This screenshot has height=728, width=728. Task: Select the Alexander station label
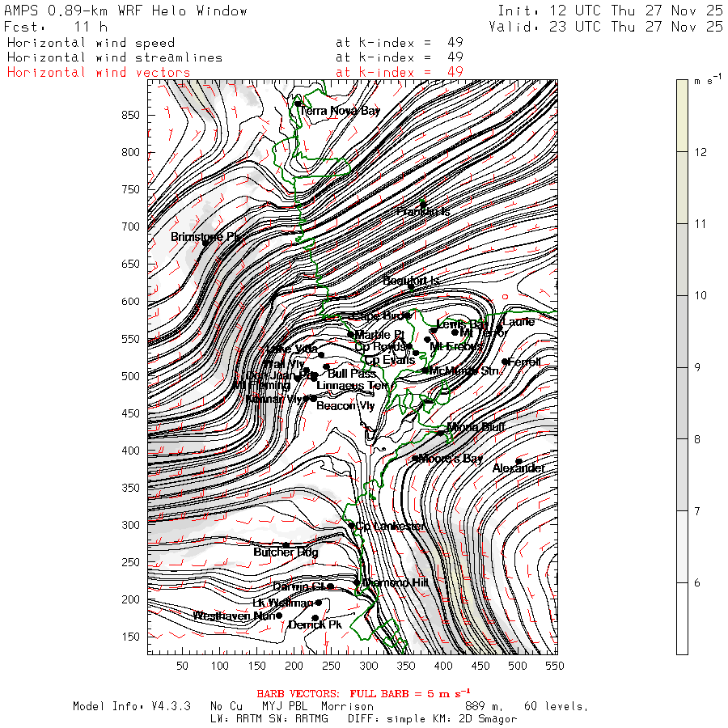[518, 468]
